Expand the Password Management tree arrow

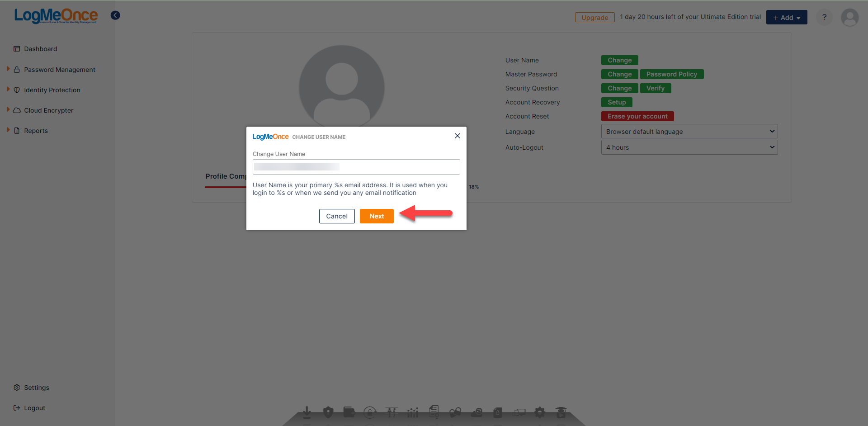pos(8,69)
